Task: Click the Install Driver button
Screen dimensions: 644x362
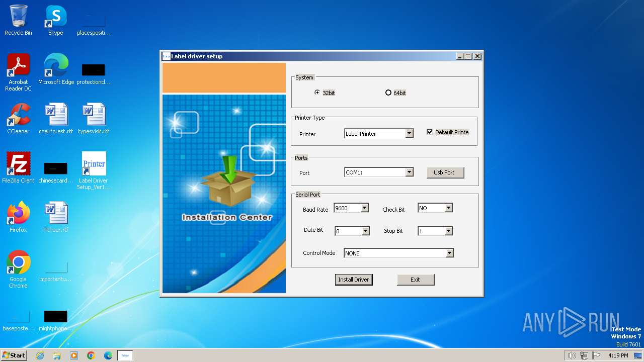Action: pos(354,280)
